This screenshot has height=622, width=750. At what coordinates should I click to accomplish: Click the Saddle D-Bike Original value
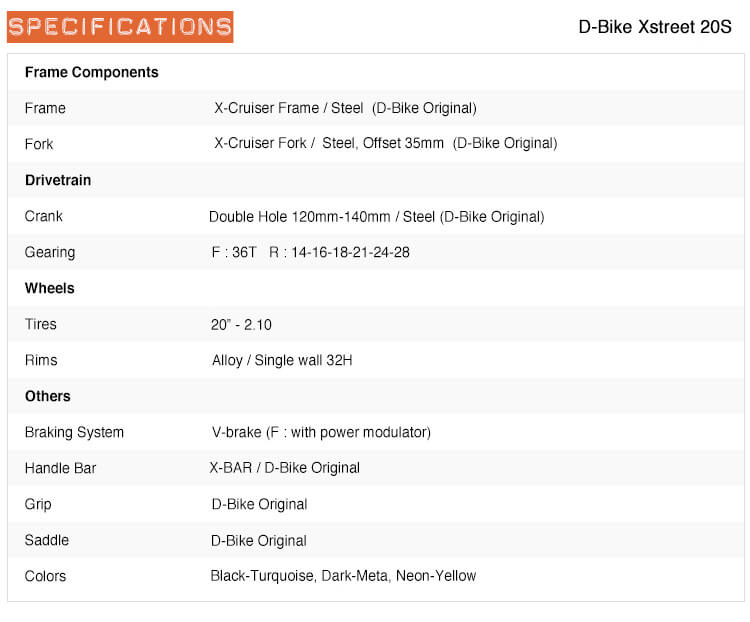click(259, 541)
